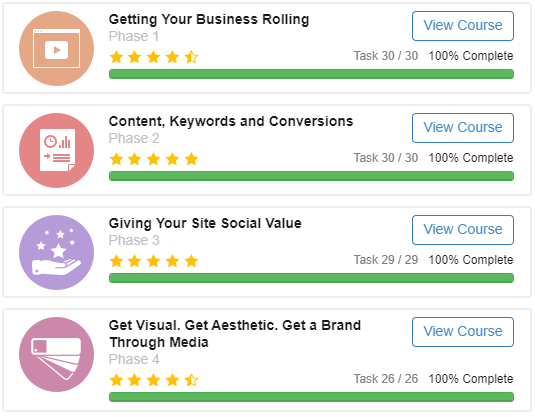535x417 pixels.
Task: Click the Phase 3 green progress bar
Action: point(311,278)
